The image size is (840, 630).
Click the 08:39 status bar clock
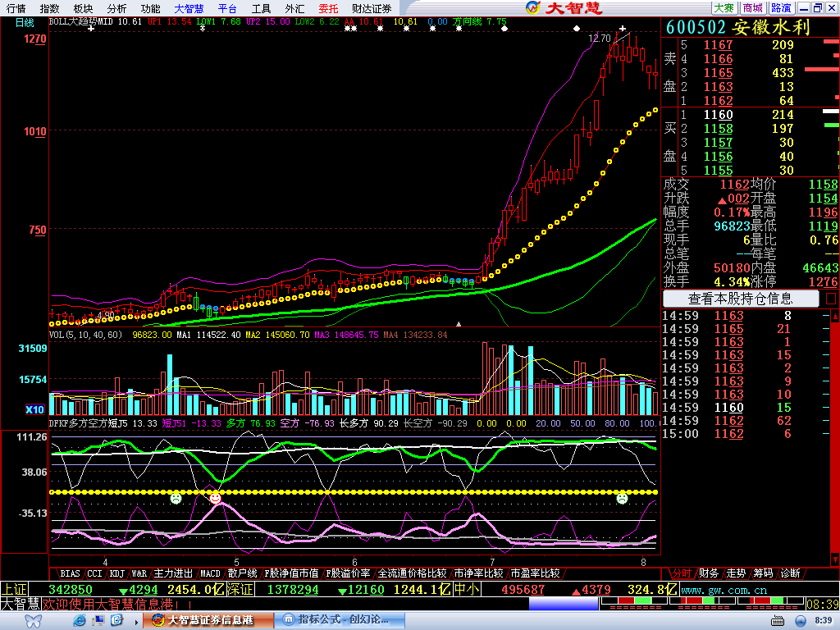(822, 605)
